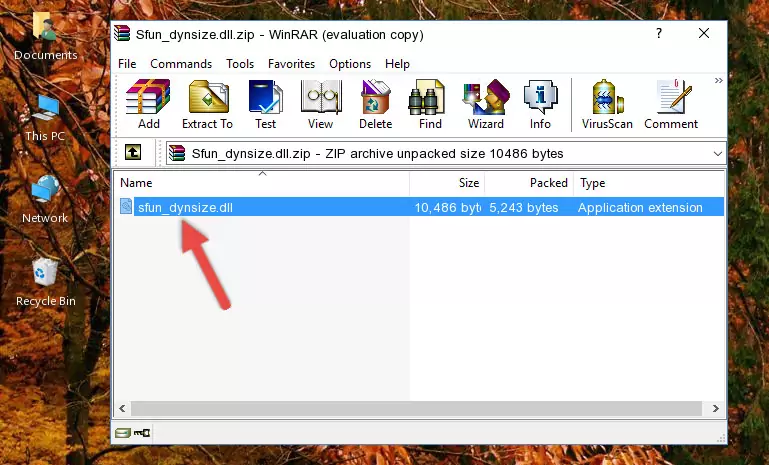Open the File menu
Screen dimensions: 769x465
(127, 64)
